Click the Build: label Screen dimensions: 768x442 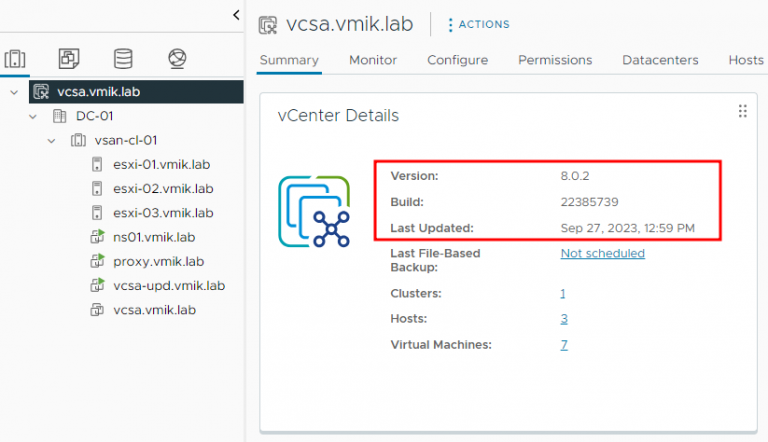[x=407, y=202]
